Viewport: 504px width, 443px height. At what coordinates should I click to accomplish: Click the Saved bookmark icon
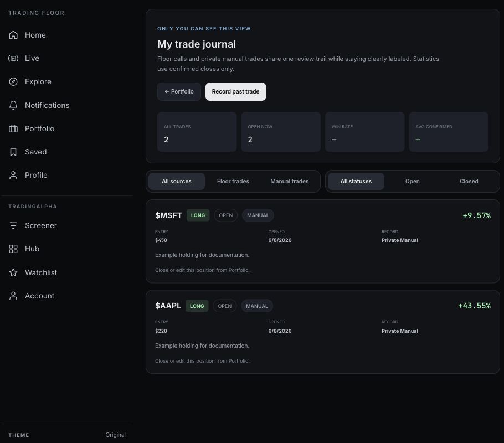[13, 152]
